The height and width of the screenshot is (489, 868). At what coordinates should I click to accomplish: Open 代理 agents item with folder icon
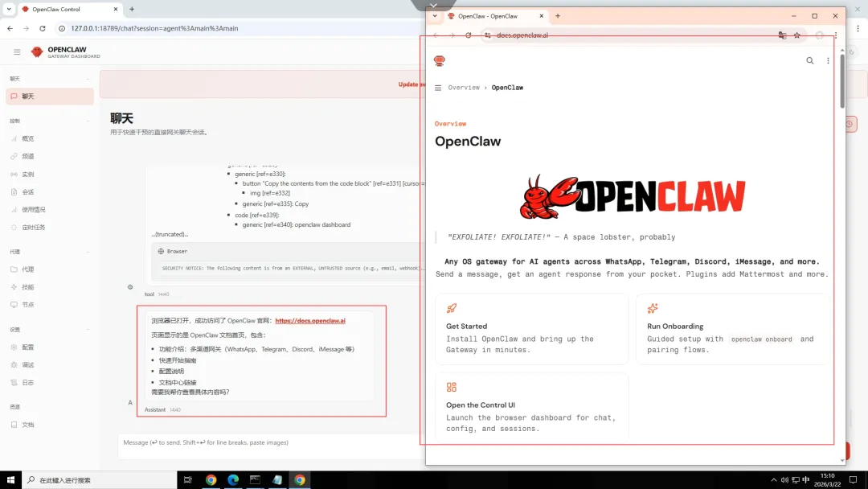click(x=50, y=269)
